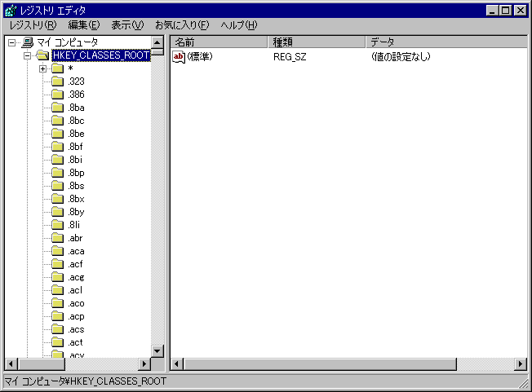Click the 名前 column header

pos(219,42)
